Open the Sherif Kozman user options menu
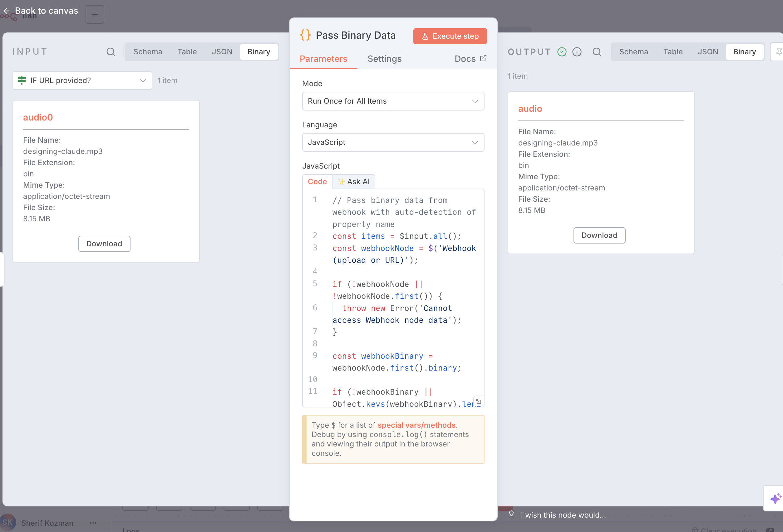Viewport: 783px width, 532px height. (x=93, y=523)
